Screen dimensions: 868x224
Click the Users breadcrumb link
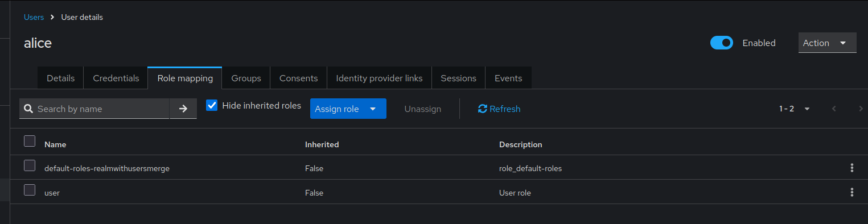[x=34, y=17]
